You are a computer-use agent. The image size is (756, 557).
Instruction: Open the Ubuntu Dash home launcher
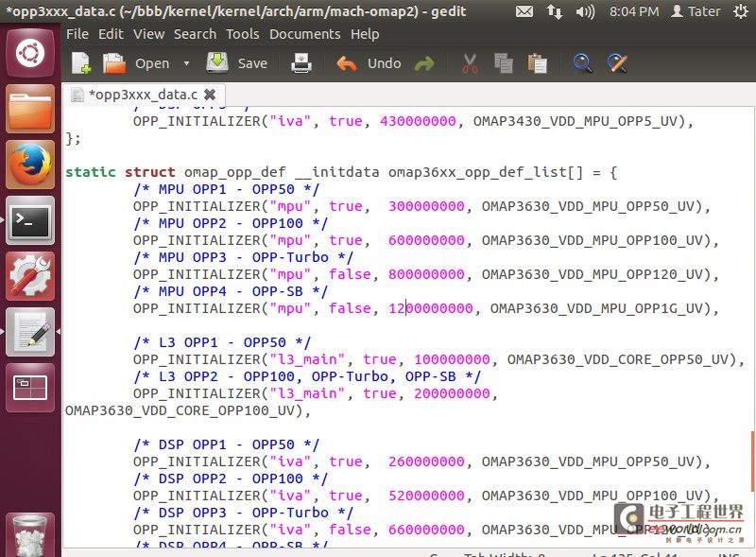click(x=30, y=53)
